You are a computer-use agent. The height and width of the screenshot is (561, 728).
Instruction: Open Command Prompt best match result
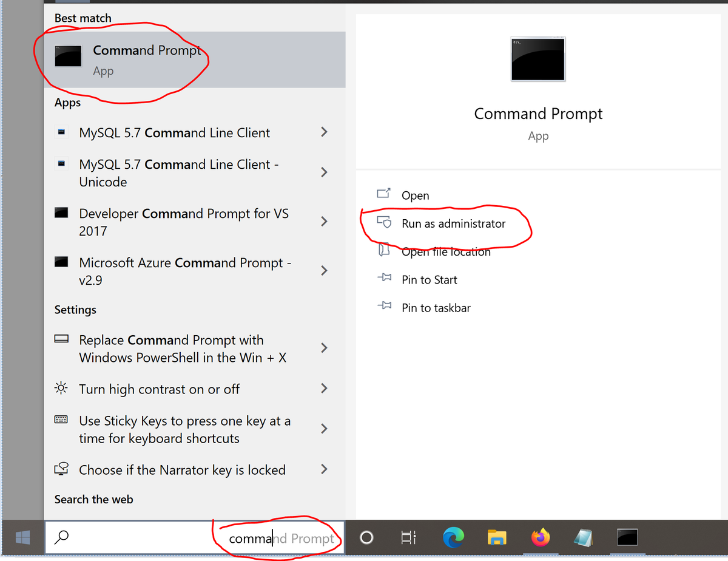click(x=195, y=59)
